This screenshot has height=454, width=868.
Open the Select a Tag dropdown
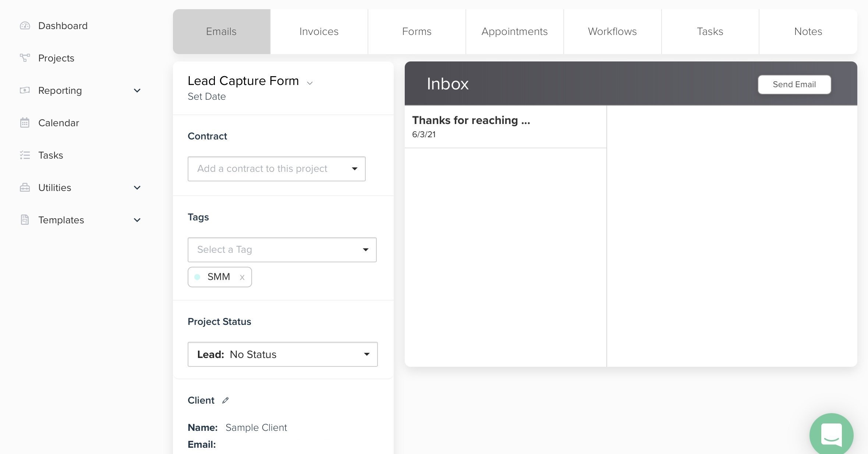click(282, 250)
